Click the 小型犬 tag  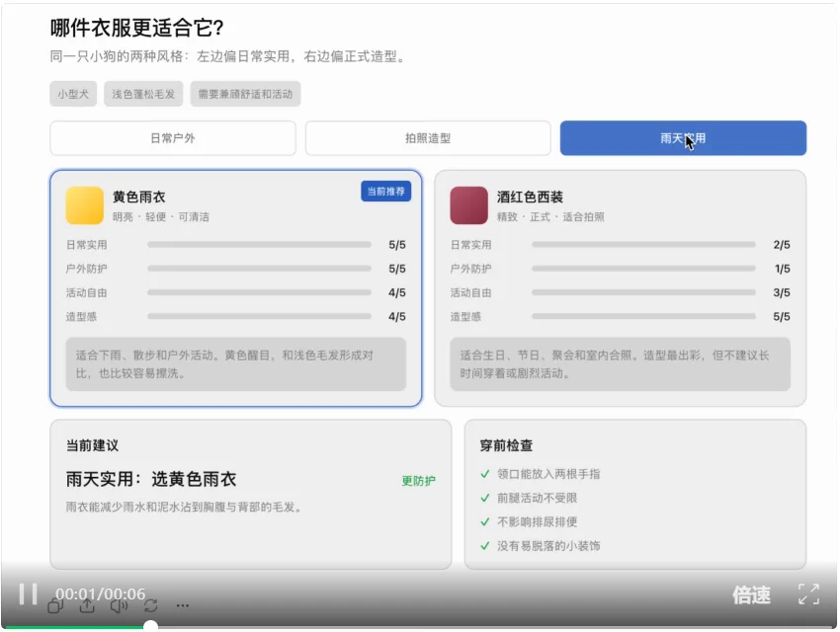(x=73, y=94)
